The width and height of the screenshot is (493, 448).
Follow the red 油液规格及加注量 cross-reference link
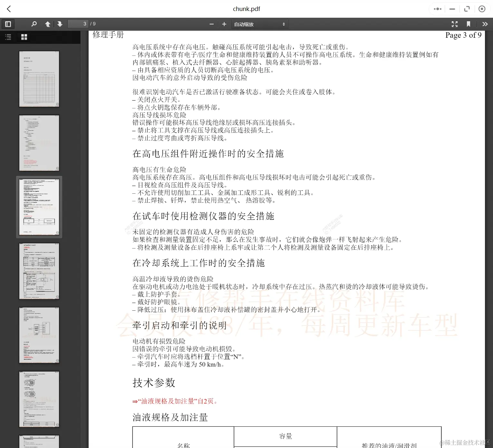(176, 401)
